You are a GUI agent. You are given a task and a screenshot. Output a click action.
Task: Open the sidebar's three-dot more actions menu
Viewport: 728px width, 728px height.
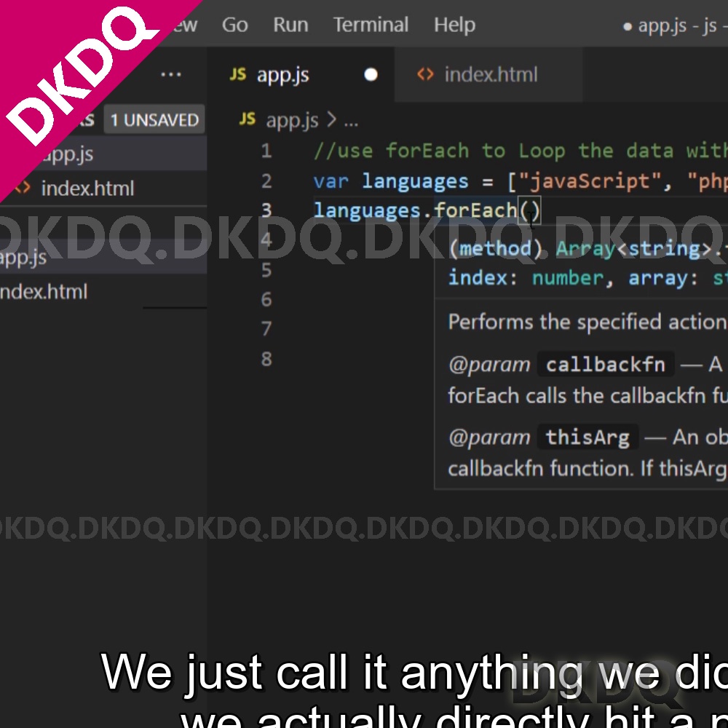coord(171,74)
